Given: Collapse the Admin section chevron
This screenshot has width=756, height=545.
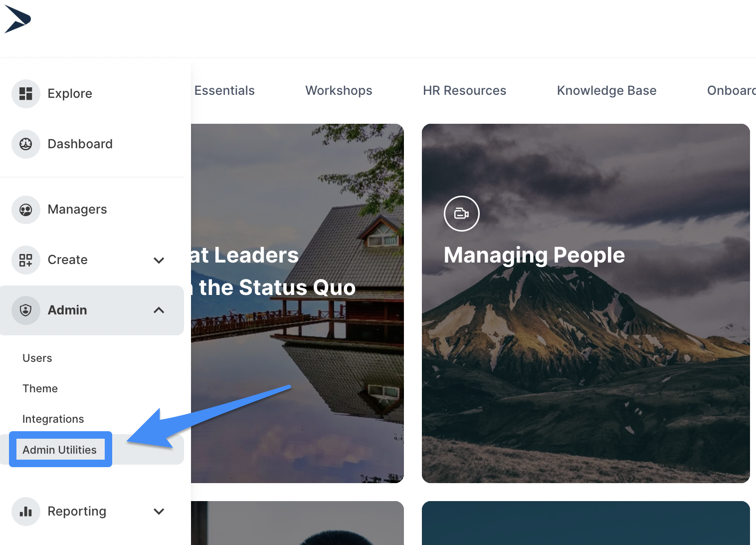Looking at the screenshot, I should 159,310.
